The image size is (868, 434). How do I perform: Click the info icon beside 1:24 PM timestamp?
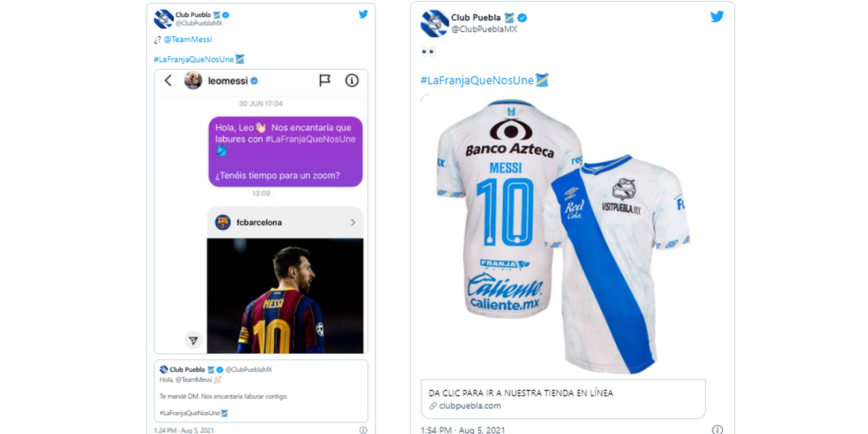point(363,430)
